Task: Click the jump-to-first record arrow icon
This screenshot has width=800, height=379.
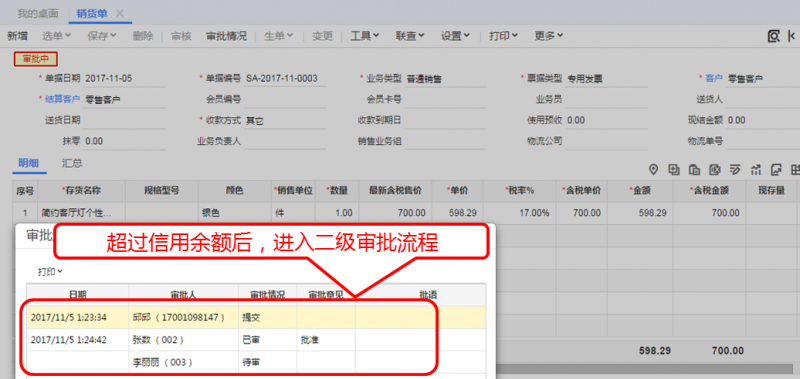Action: [x=792, y=36]
